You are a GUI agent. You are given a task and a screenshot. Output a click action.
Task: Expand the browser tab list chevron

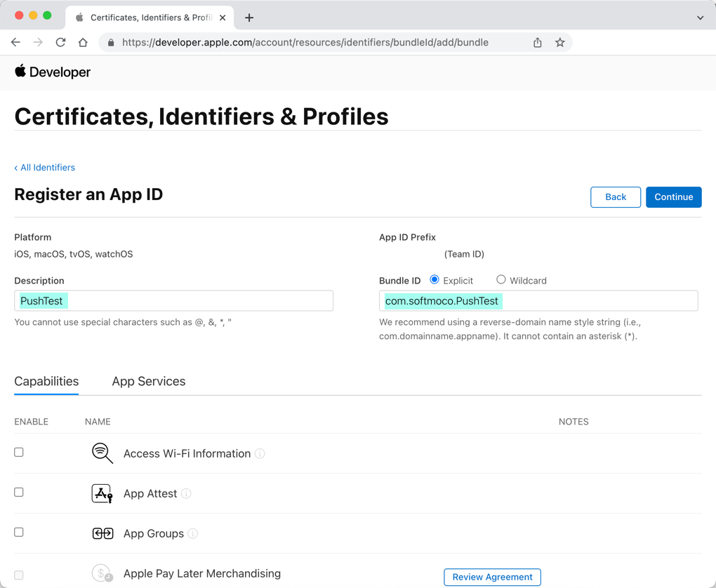tap(700, 18)
